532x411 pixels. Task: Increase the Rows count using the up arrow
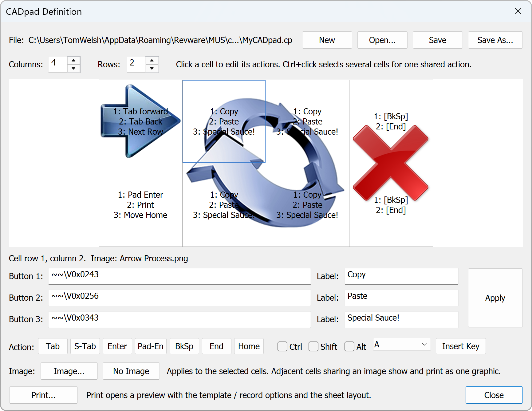[x=152, y=61]
